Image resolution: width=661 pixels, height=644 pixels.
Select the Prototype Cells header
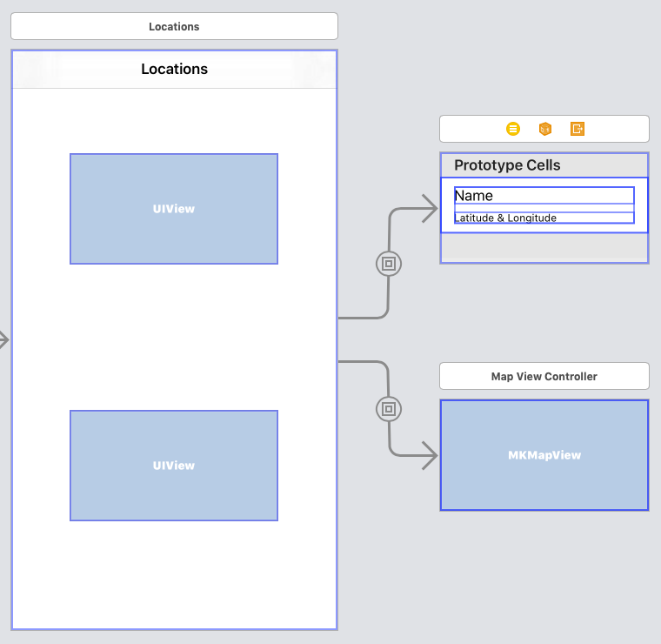(x=507, y=165)
